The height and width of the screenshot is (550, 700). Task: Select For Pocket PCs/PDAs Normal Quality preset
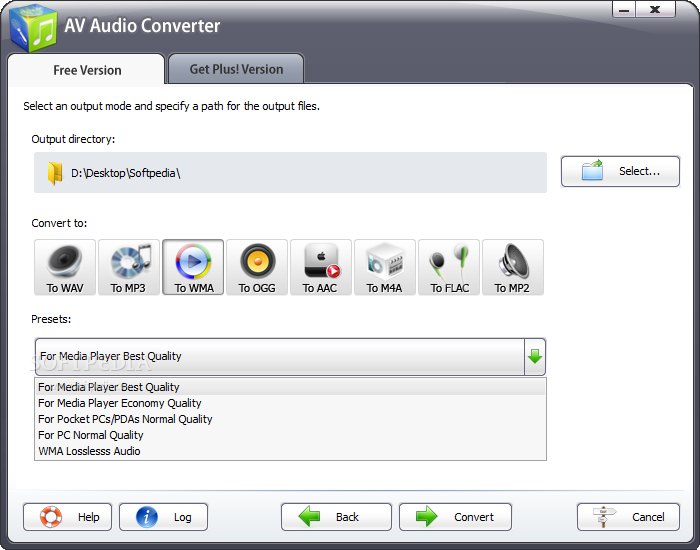290,419
